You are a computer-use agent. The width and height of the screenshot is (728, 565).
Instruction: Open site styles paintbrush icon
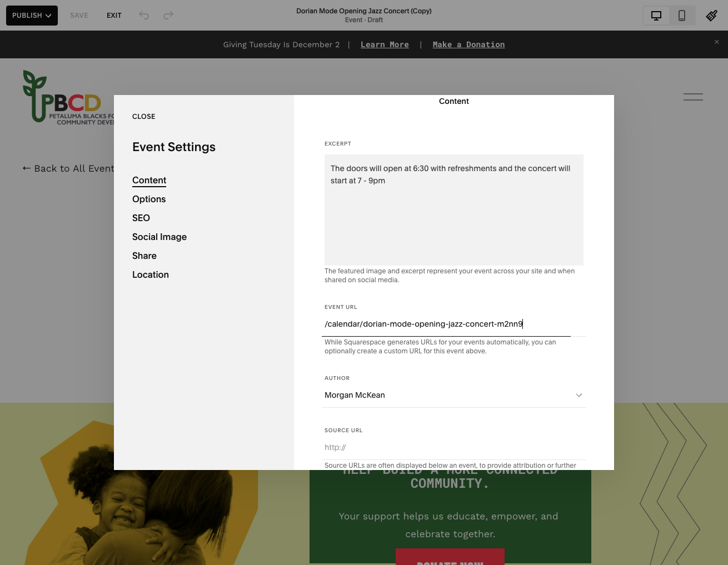pyautogui.click(x=711, y=16)
